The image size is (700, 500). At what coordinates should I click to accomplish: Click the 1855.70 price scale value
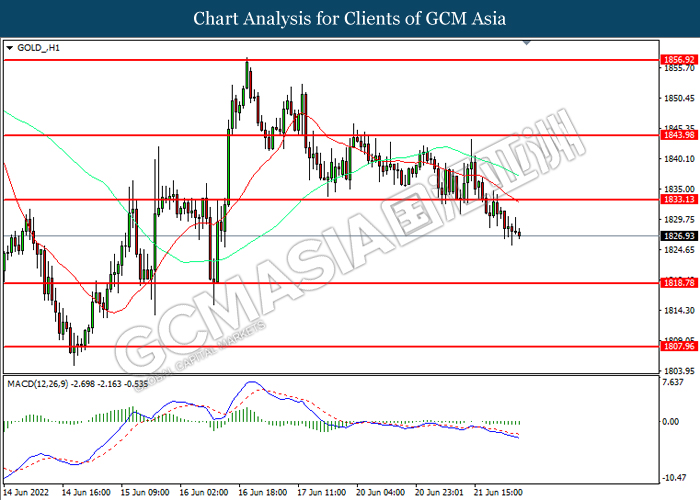coord(679,68)
